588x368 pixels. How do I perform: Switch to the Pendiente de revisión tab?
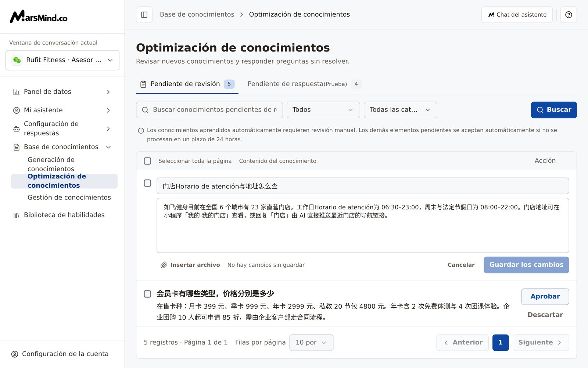tap(187, 84)
